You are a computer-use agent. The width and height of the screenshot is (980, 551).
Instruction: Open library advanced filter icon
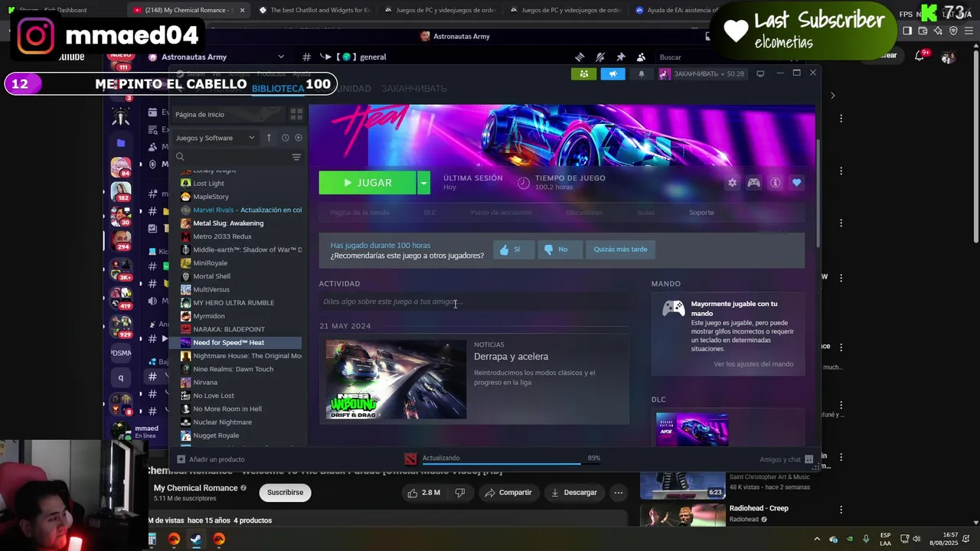click(296, 157)
